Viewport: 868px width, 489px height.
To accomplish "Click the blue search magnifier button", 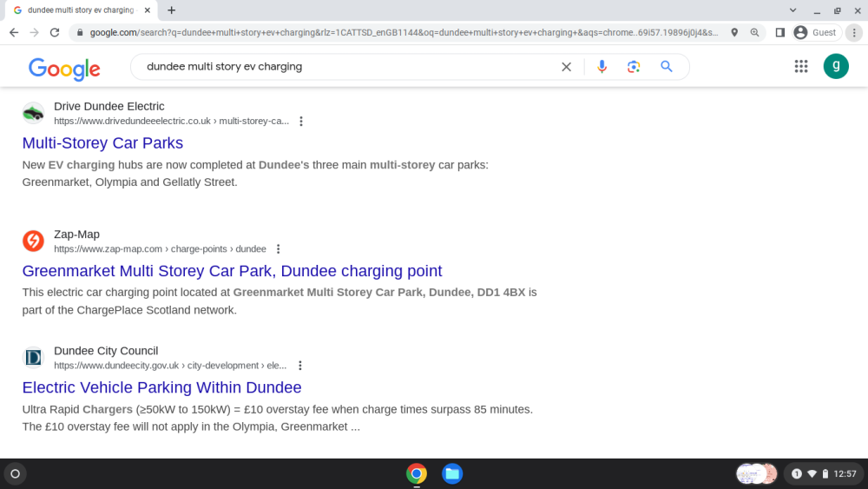I will point(667,67).
